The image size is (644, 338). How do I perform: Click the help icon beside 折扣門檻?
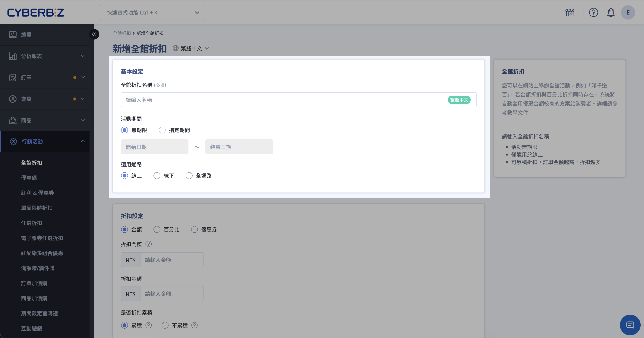[149, 244]
